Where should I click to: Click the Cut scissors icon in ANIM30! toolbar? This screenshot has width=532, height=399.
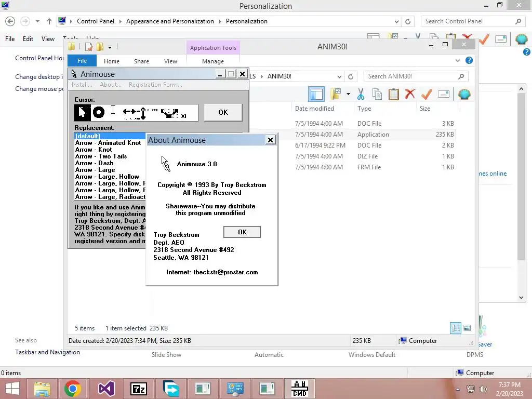click(x=361, y=94)
